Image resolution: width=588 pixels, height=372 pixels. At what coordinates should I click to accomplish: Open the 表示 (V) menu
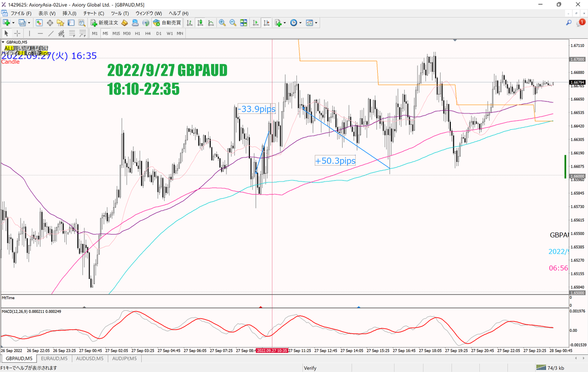click(47, 13)
